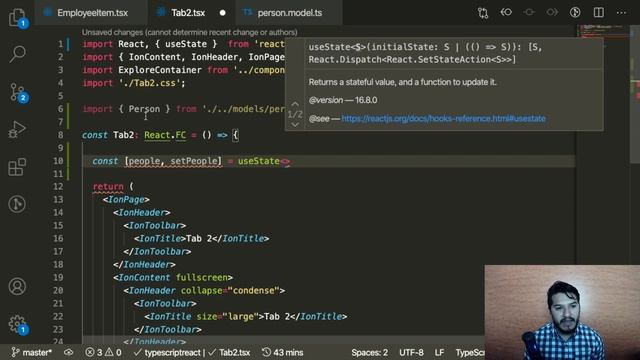Open the Extensions view
640x360 pixels.
(x=17, y=167)
